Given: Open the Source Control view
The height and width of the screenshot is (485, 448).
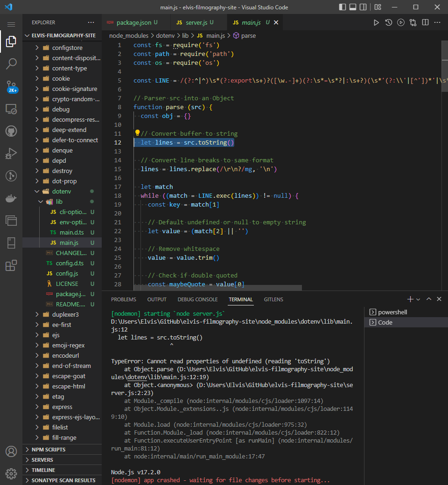Looking at the screenshot, I should click(x=11, y=86).
